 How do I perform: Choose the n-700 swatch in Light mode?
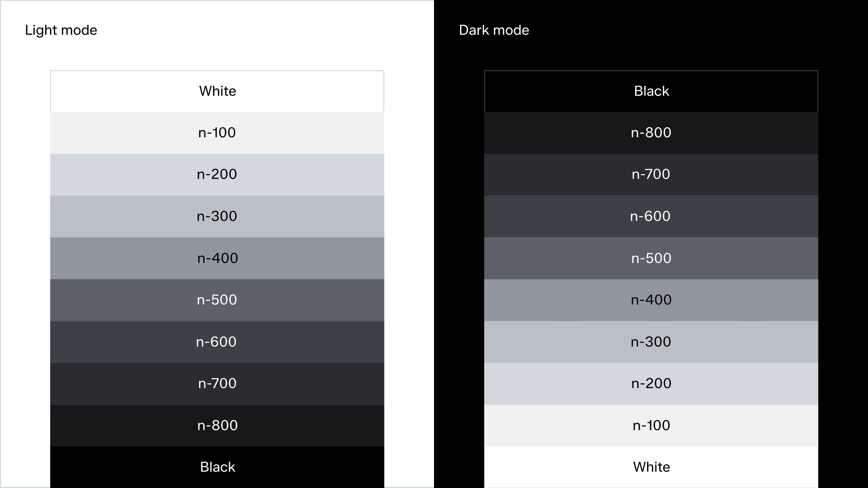coord(217,384)
